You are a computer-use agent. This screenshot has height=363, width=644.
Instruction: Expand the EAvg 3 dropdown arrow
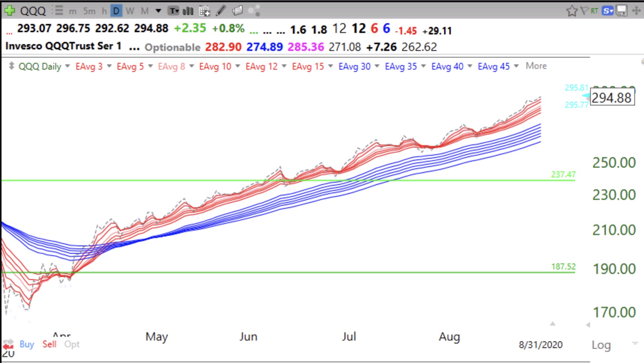point(109,66)
